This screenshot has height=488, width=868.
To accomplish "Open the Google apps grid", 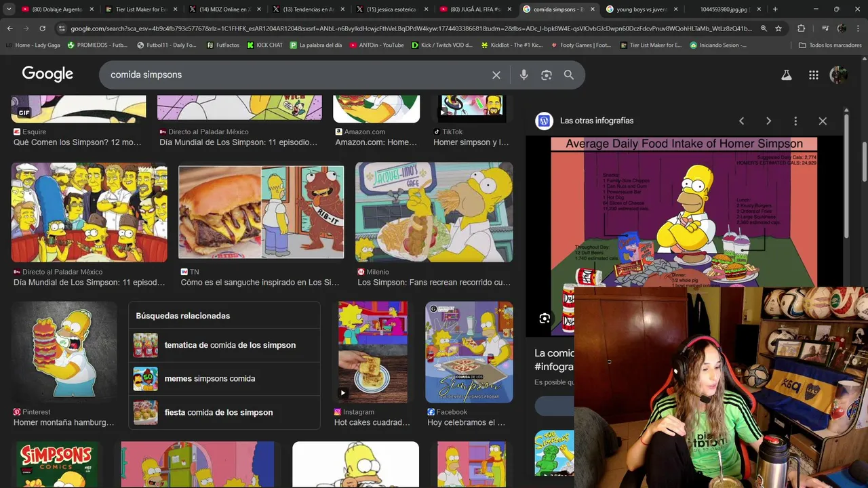I will [814, 75].
